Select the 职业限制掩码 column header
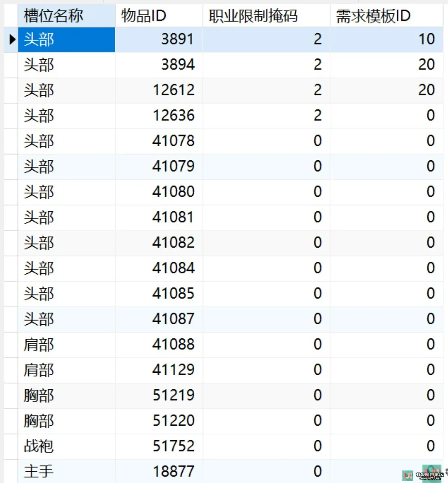Image resolution: width=448 pixels, height=483 pixels. click(267, 16)
